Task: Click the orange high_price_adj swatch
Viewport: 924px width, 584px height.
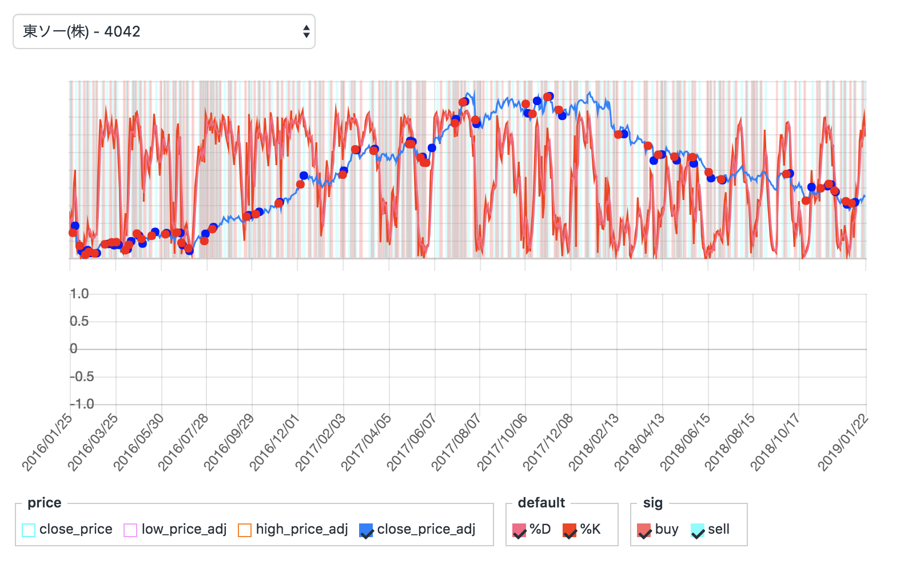Action: [x=246, y=530]
